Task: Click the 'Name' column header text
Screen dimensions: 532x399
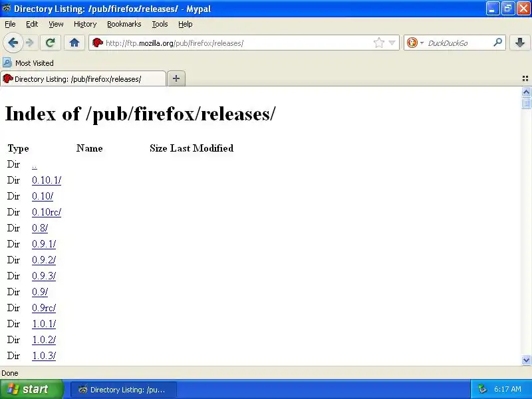Action: coord(90,148)
